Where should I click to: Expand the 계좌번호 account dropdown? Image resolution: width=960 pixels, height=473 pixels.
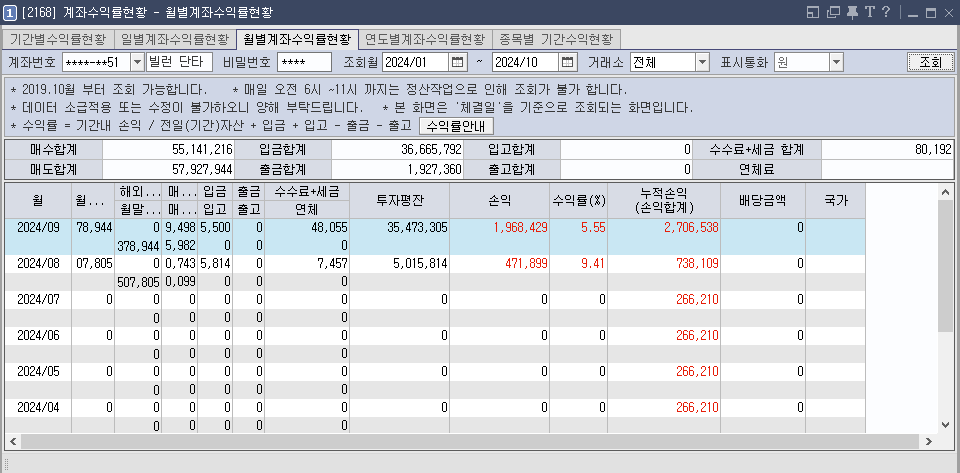[x=137, y=62]
